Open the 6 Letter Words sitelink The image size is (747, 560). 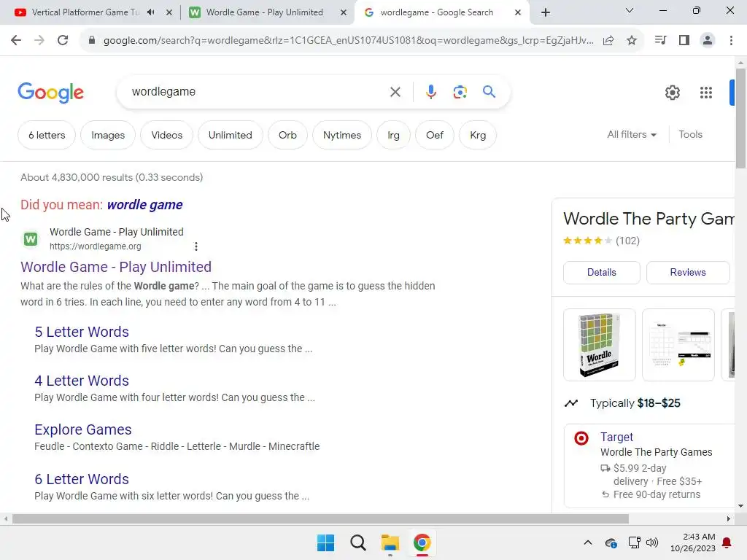(x=82, y=479)
